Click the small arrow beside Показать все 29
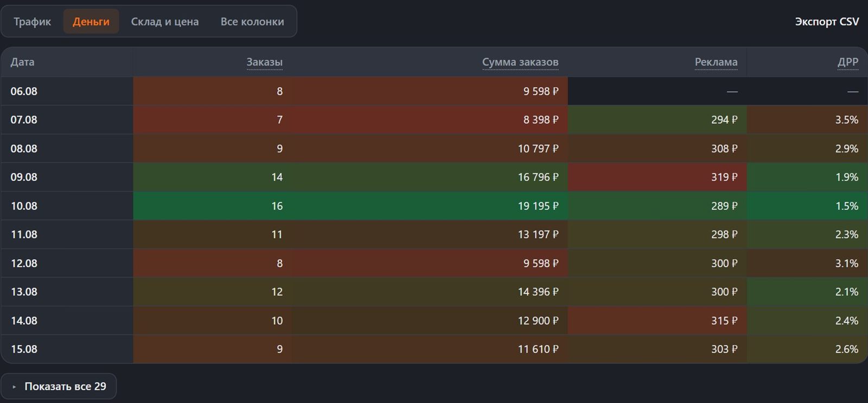868x403 pixels. (15, 387)
